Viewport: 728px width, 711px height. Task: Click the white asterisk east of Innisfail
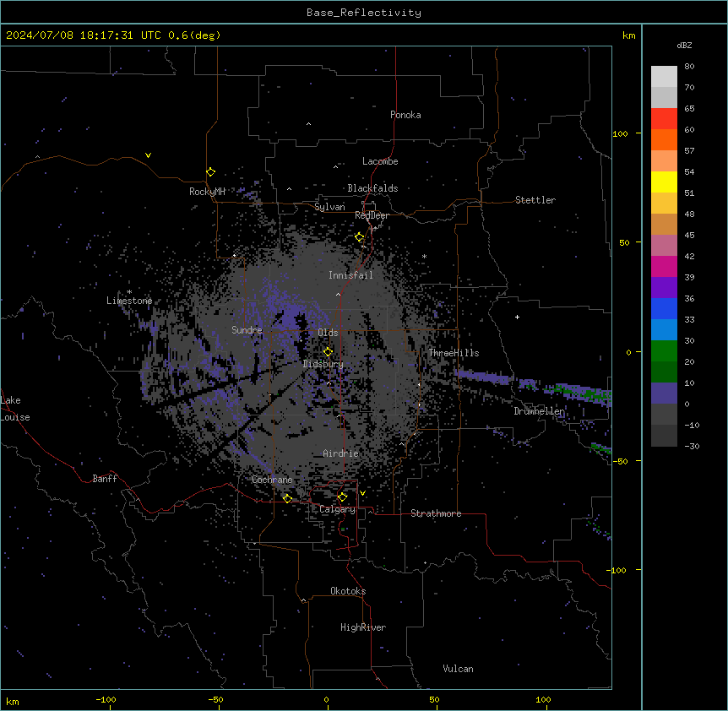424,256
